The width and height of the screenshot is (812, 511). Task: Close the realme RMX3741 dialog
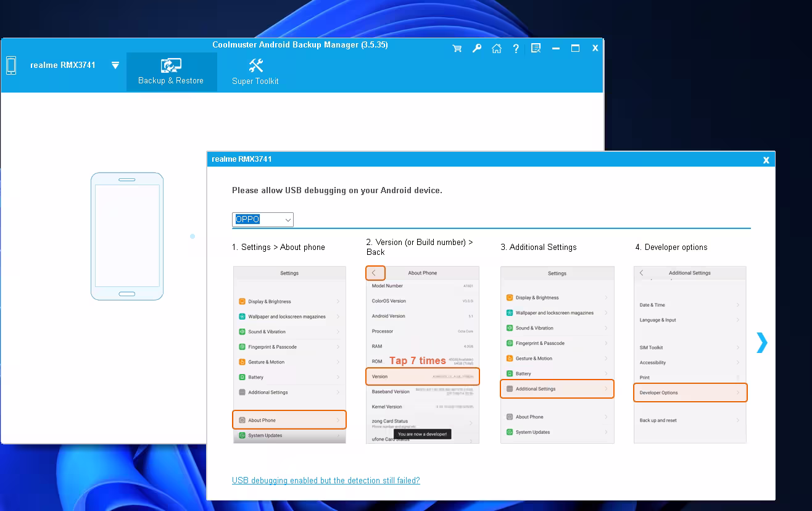[x=766, y=160]
